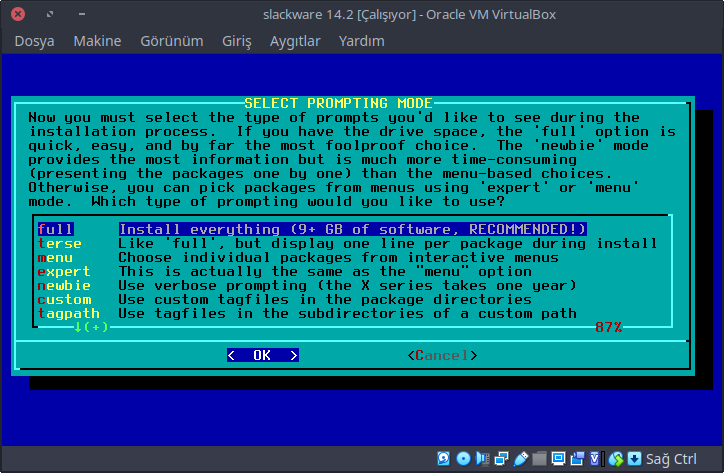Click the mouse integration status icon

point(616,459)
